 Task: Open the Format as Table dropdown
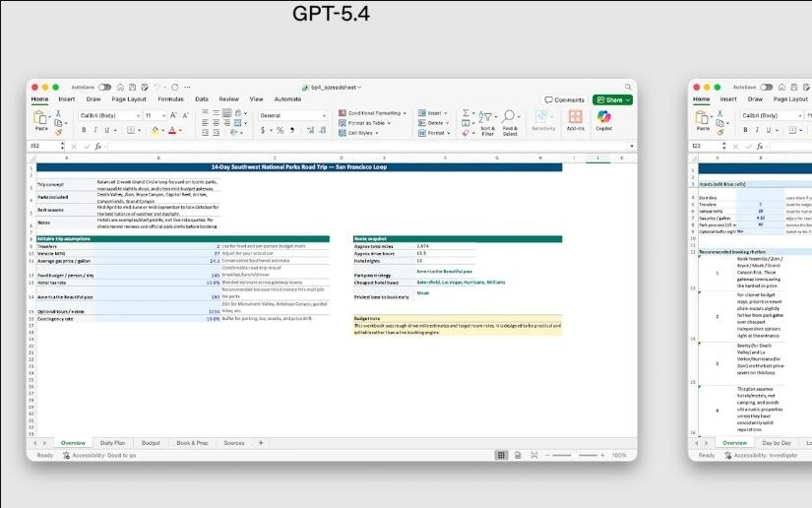(364, 123)
